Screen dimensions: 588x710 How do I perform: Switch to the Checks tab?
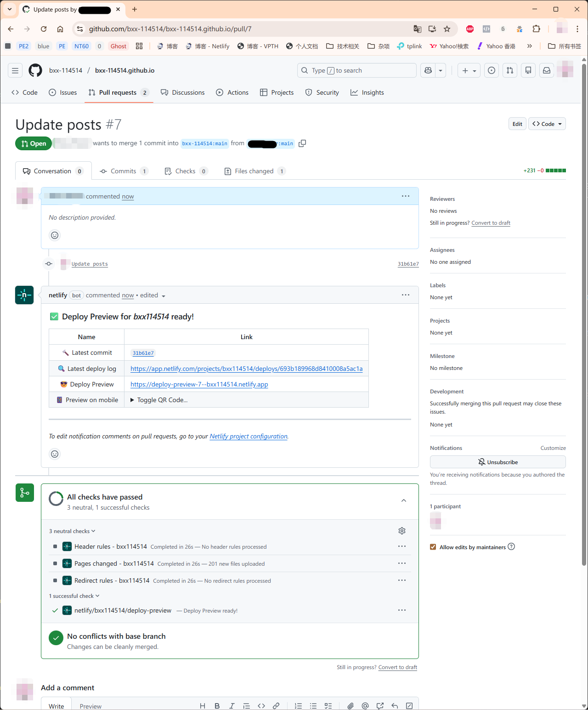tap(186, 171)
